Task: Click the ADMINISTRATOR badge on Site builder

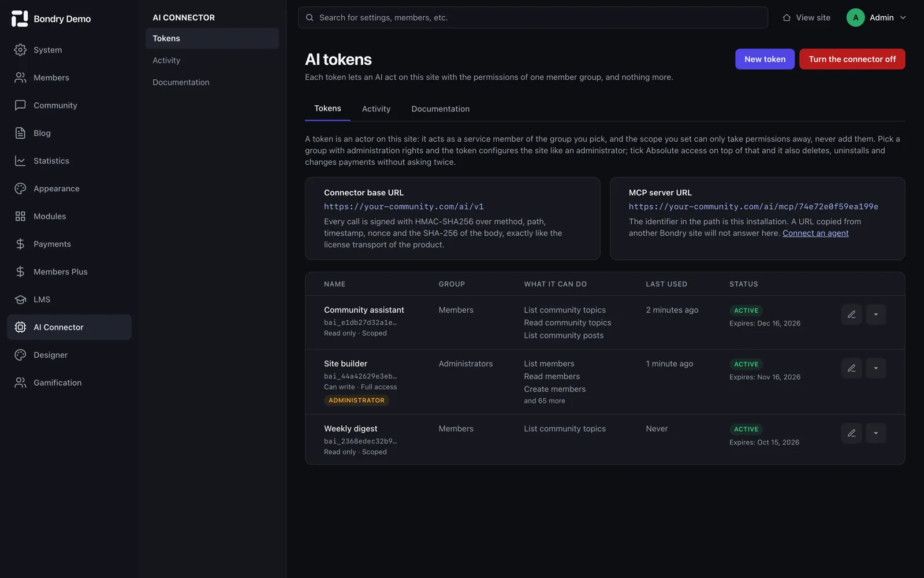Action: point(356,400)
